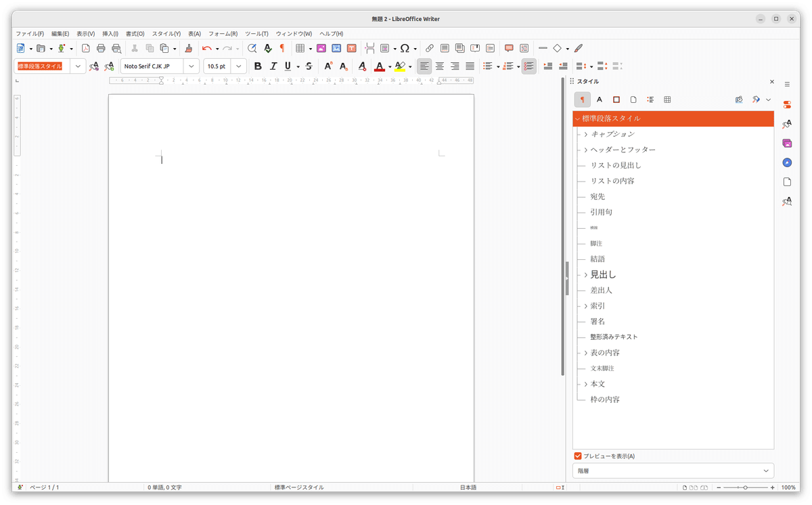Click 100% zoom level in status bar
The image size is (812, 505).
788,487
